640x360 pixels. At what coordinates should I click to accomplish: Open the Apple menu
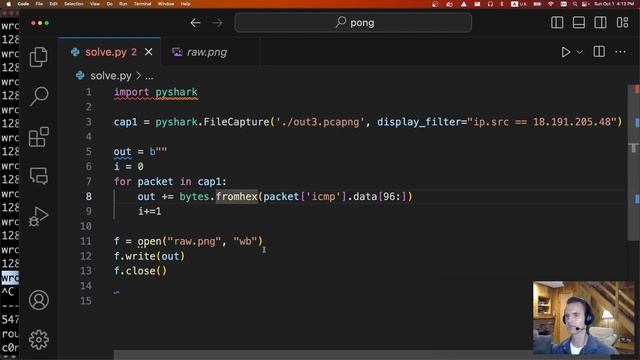tap(9, 4)
